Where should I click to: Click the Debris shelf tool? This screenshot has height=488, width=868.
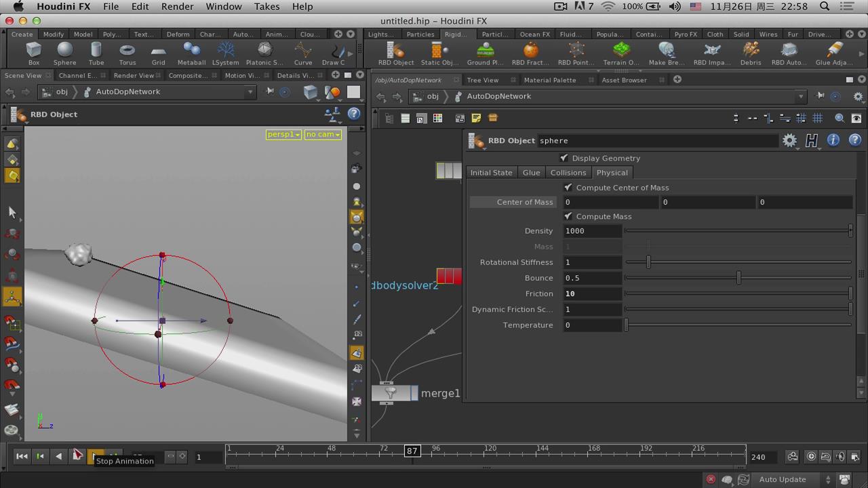click(751, 54)
